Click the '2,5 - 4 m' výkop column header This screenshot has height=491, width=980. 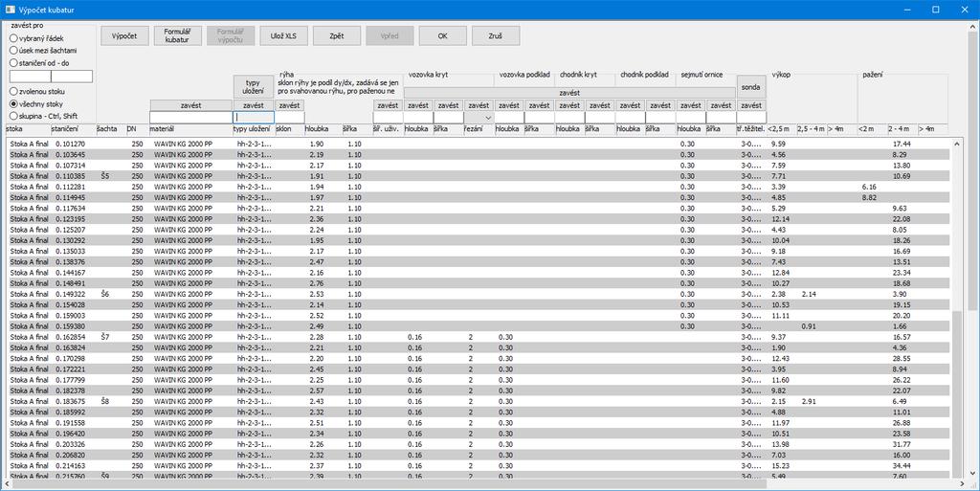tap(812, 128)
